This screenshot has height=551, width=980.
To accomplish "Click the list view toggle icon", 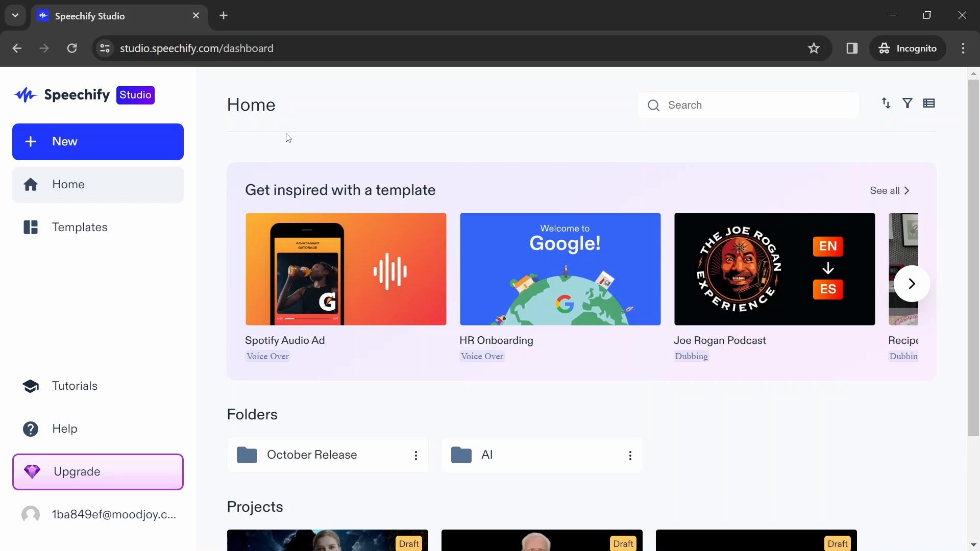I will pyautogui.click(x=929, y=103).
